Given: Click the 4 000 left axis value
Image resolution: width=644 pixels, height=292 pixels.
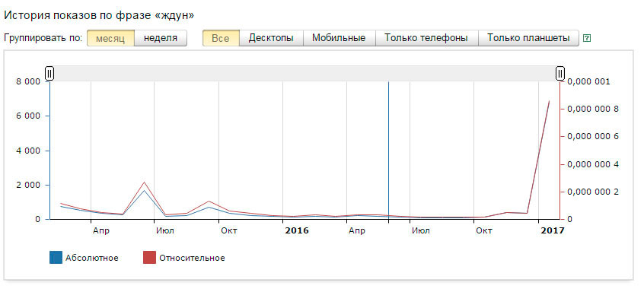Looking at the screenshot, I should (x=28, y=151).
